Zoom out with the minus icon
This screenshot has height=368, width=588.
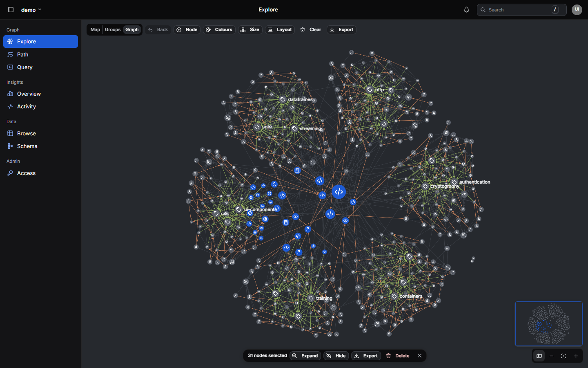pos(551,356)
